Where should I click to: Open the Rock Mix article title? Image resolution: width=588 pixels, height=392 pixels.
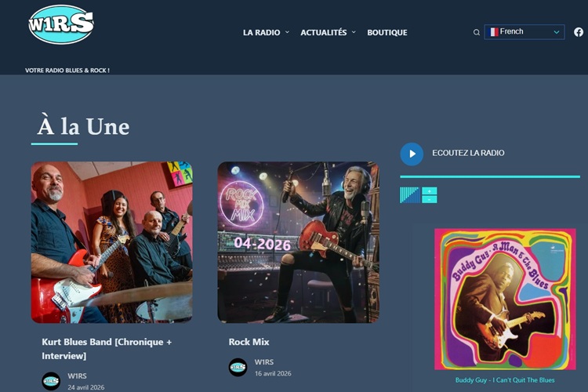(x=249, y=342)
